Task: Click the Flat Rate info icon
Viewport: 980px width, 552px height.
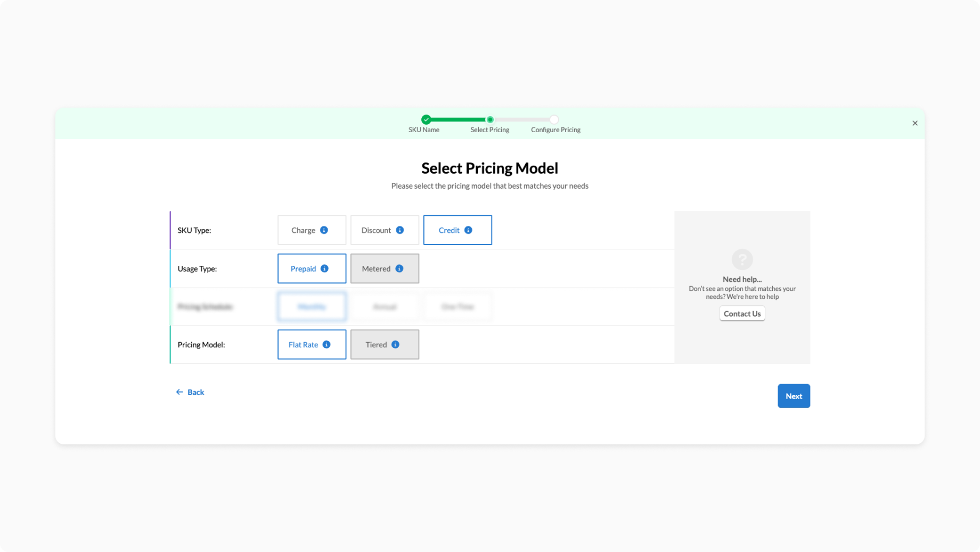Action: pos(326,345)
